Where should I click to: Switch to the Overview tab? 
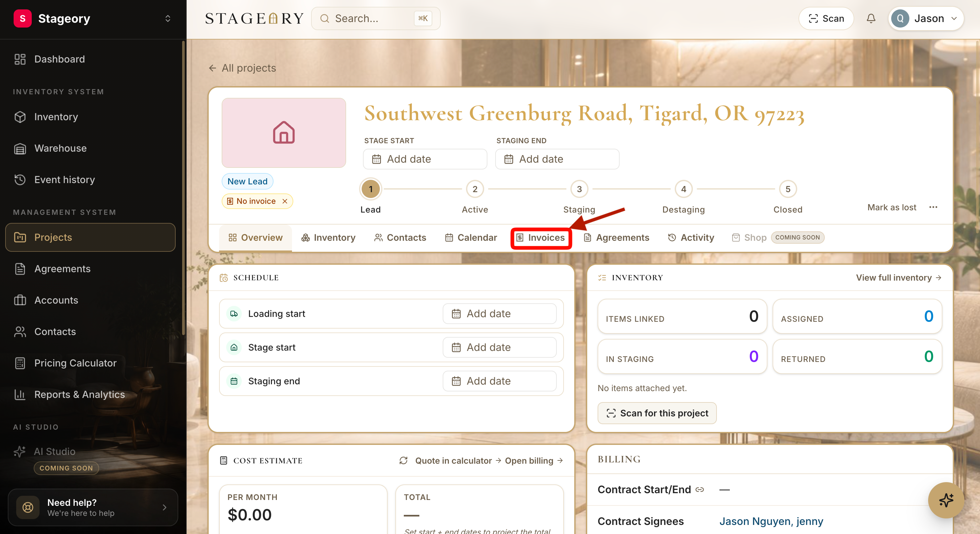(x=256, y=237)
